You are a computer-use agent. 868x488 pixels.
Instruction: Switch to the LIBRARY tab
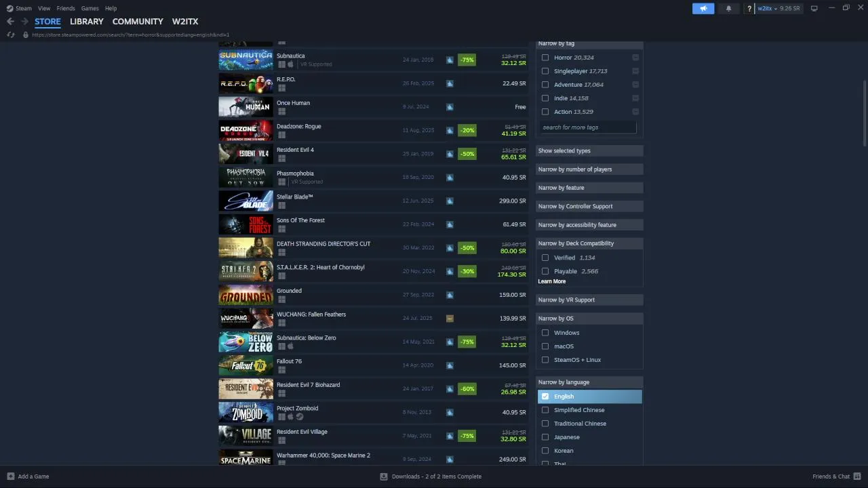(x=87, y=22)
